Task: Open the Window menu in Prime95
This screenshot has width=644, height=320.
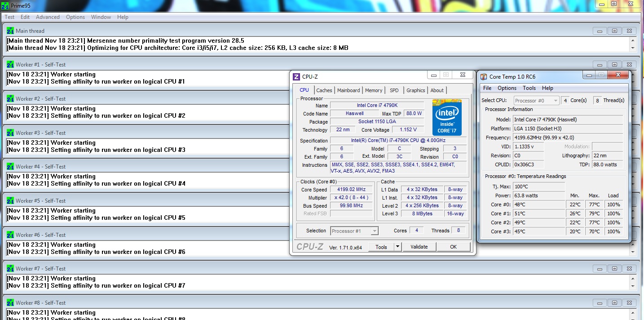Action: pos(101,17)
